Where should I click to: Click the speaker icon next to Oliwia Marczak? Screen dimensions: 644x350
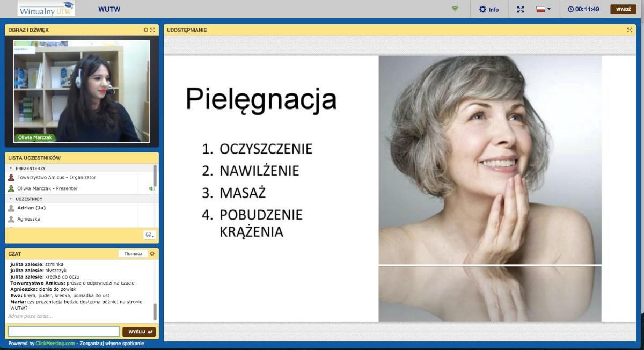[x=151, y=188]
